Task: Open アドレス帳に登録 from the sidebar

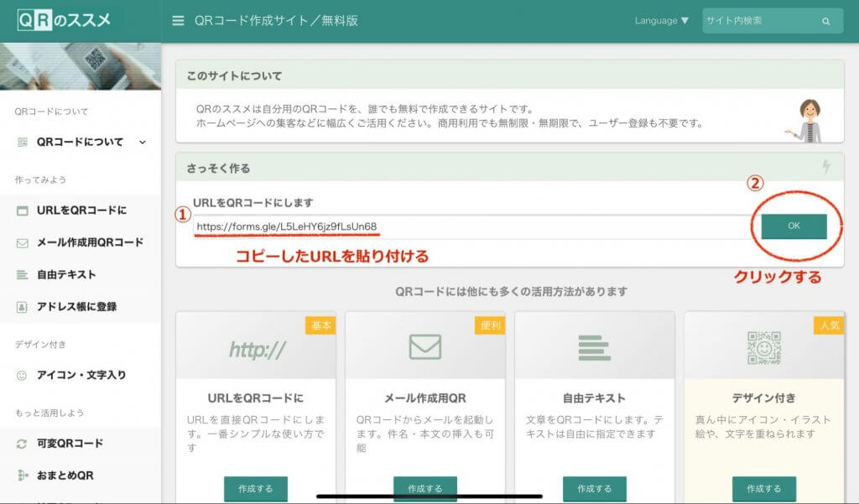Action: tap(75, 307)
